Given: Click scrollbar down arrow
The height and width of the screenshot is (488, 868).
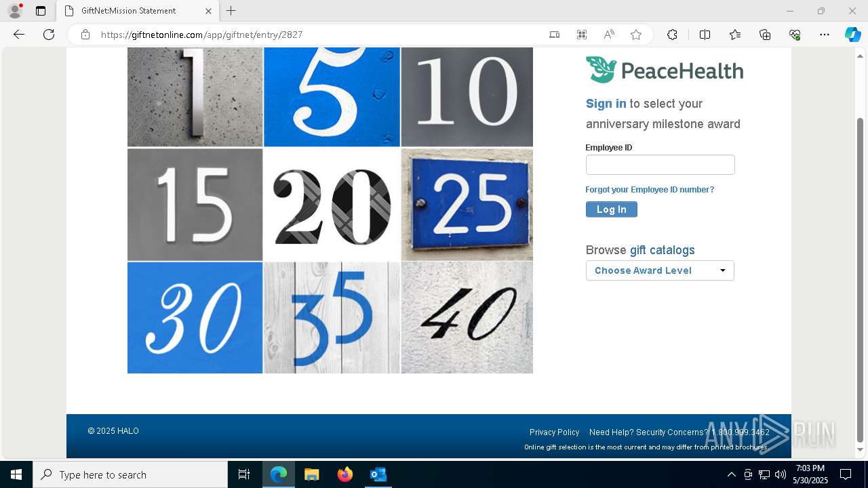Looking at the screenshot, I should (861, 450).
